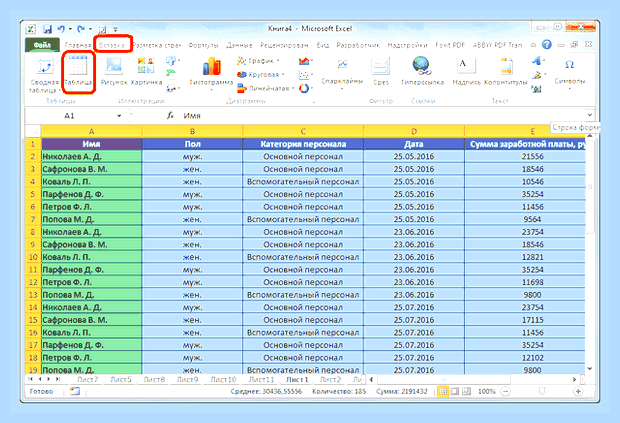
Task: Open the screenshot tool icon in Иллюстрации
Action: pos(172,88)
